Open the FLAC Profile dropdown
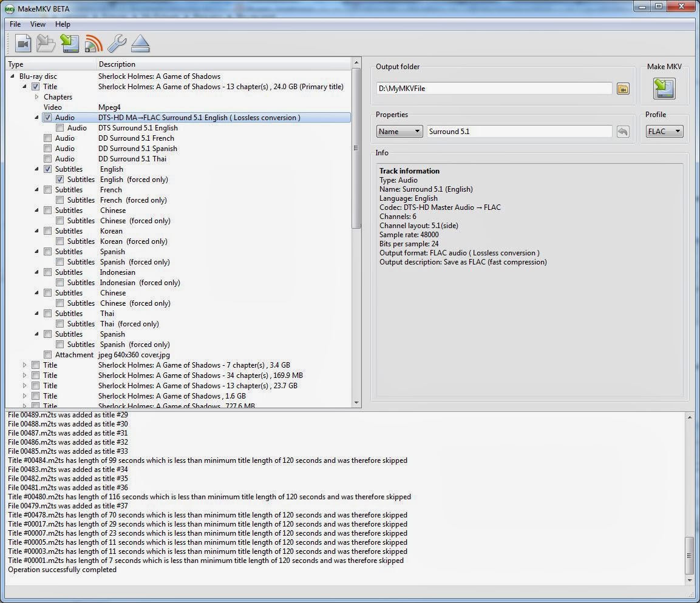Image resolution: width=700 pixels, height=603 pixels. click(x=664, y=132)
